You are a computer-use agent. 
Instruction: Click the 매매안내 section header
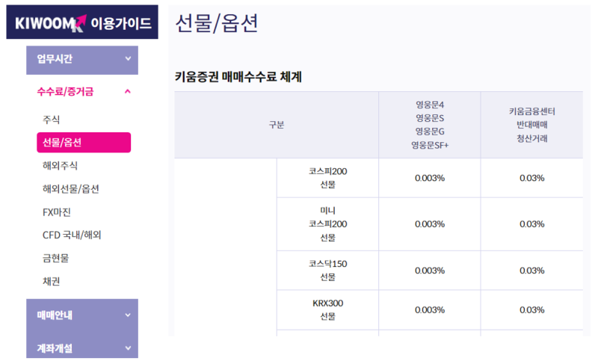(x=55, y=315)
